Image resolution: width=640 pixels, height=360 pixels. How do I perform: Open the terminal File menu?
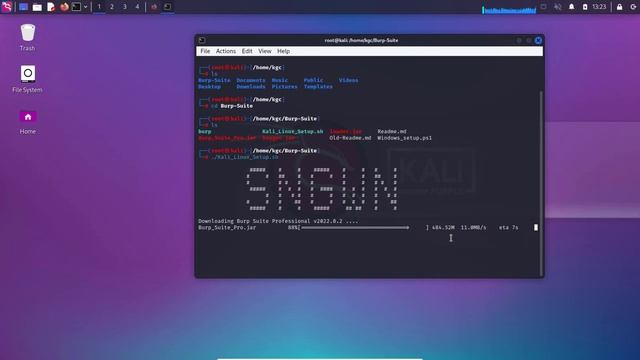click(205, 51)
